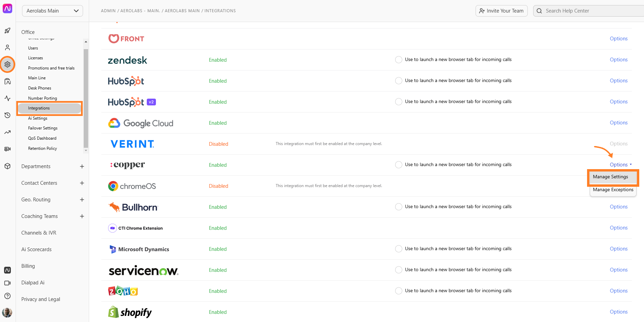Add a contact center with the plus icon
644x322 pixels.
(82, 183)
